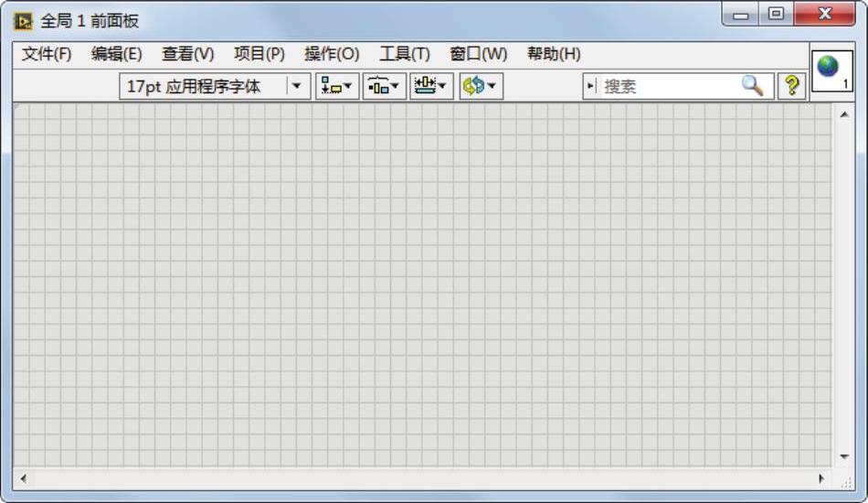Click the 搜索 search input field
Image resolution: width=868 pixels, height=503 pixels.
(669, 86)
